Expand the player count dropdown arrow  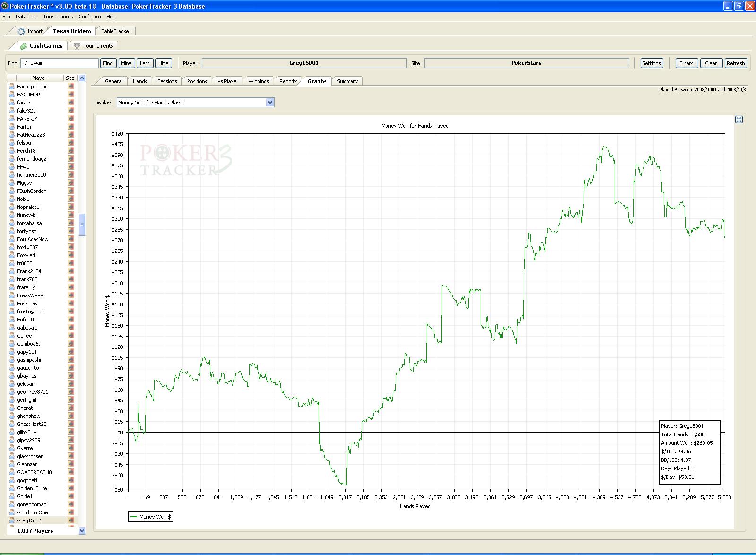point(82,531)
